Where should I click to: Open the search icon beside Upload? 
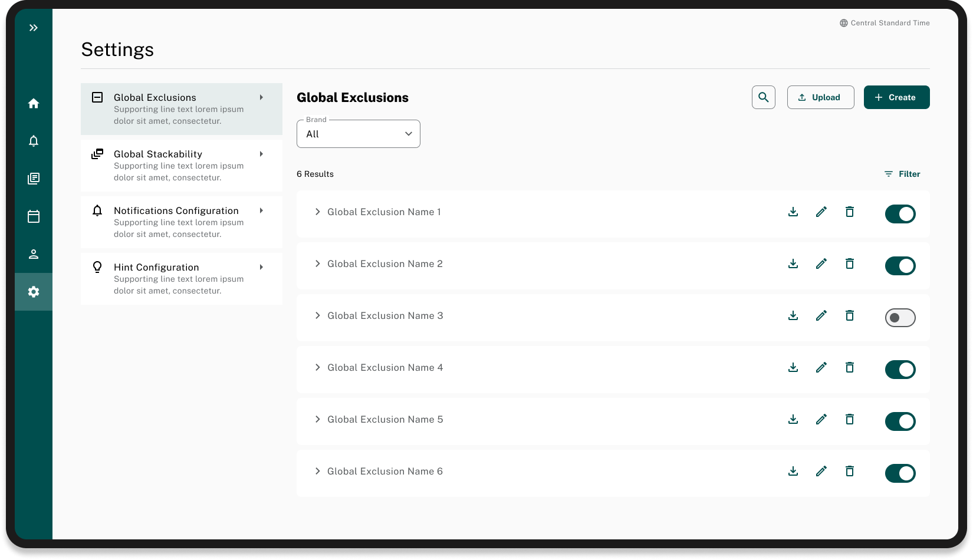click(763, 97)
